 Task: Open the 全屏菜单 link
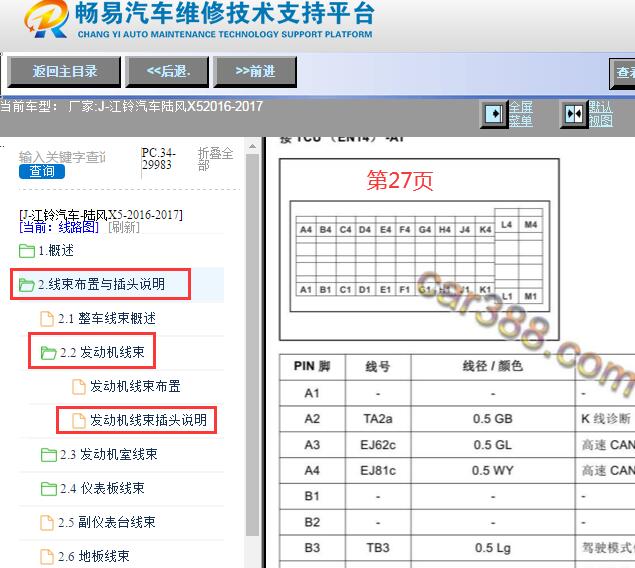(520, 114)
